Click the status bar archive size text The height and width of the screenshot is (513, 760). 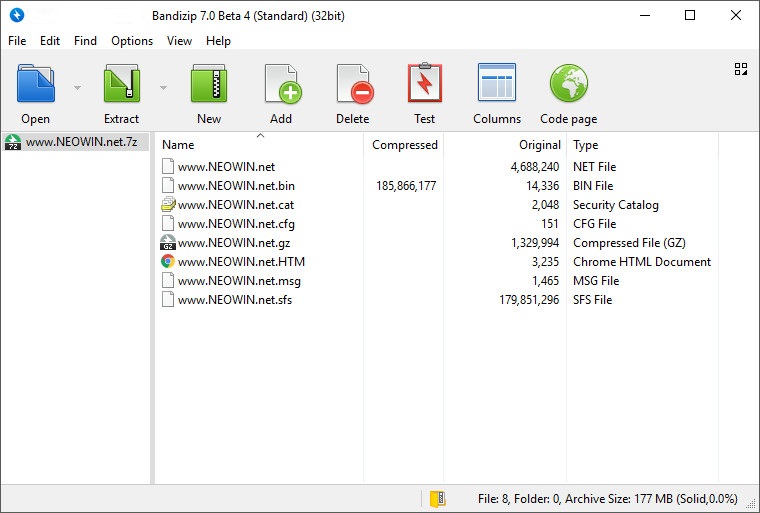tap(607, 499)
